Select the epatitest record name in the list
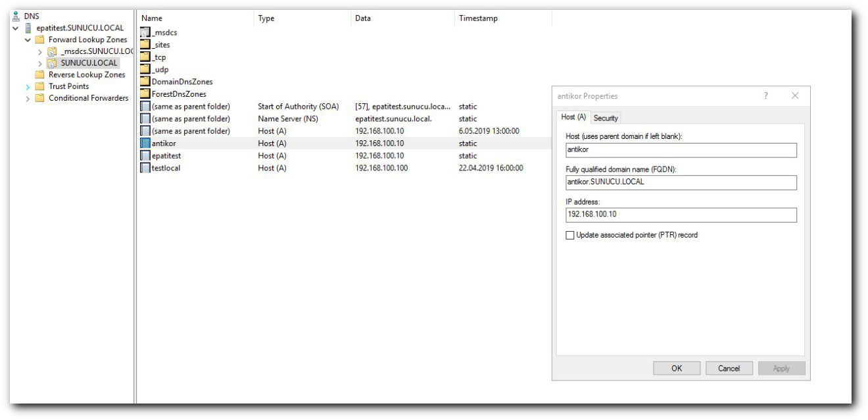This screenshot has height=420, width=868. click(166, 156)
